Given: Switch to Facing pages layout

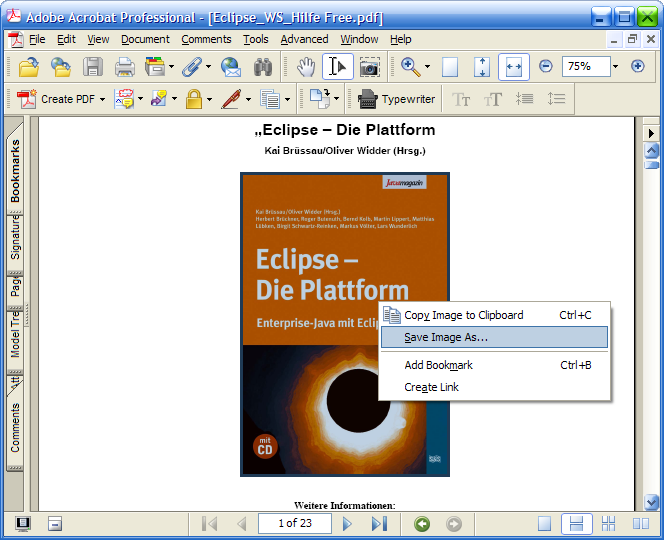Looking at the screenshot, I should pyautogui.click(x=641, y=524).
